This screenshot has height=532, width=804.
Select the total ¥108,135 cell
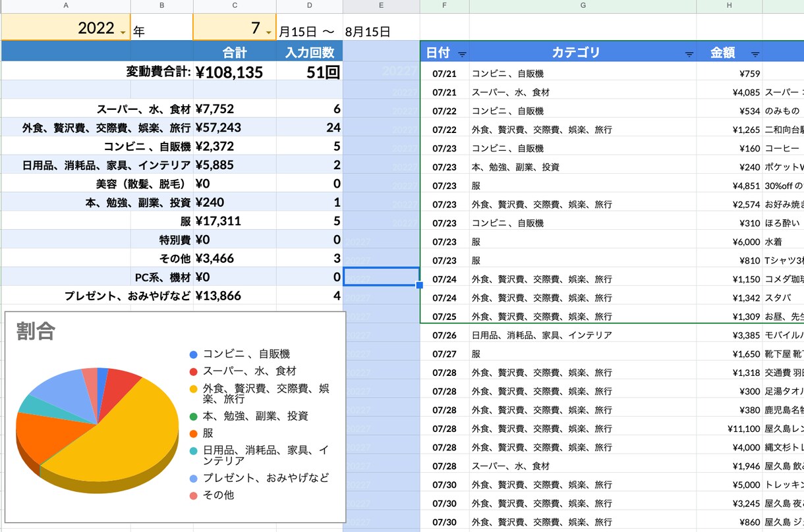coord(235,72)
